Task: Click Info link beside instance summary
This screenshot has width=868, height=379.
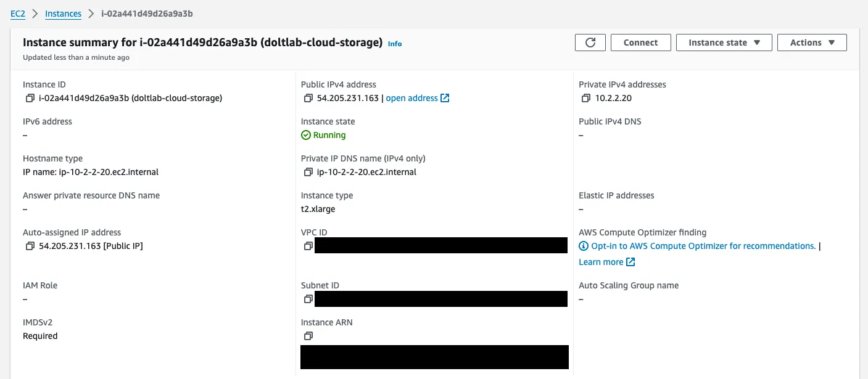Action: click(395, 44)
